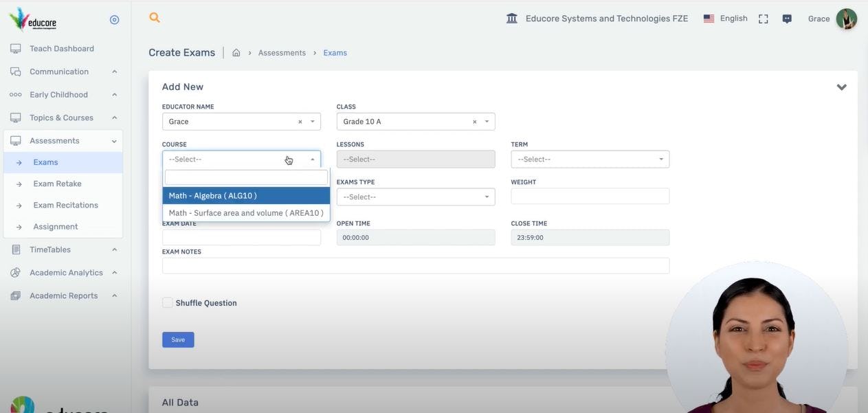Image resolution: width=868 pixels, height=413 pixels.
Task: Clear the Class Grade 10 A selection
Action: 474,122
